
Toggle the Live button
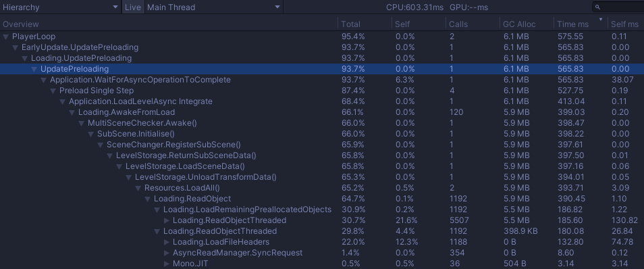(133, 7)
